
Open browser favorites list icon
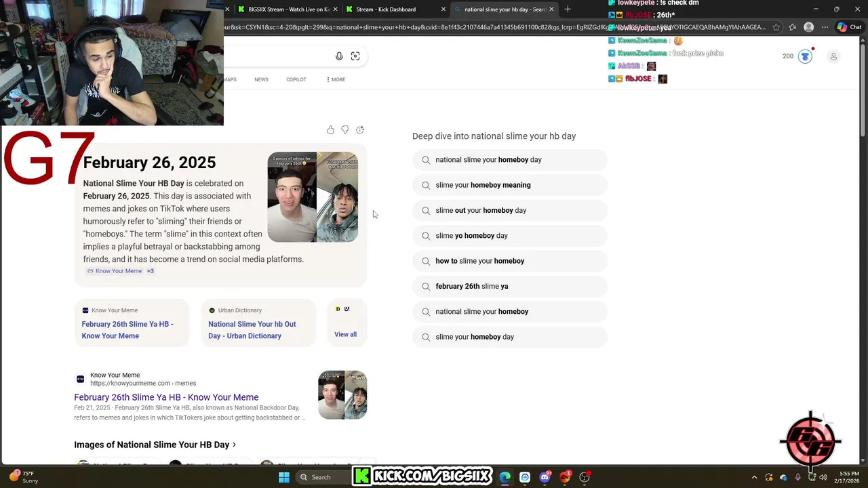pos(792,27)
